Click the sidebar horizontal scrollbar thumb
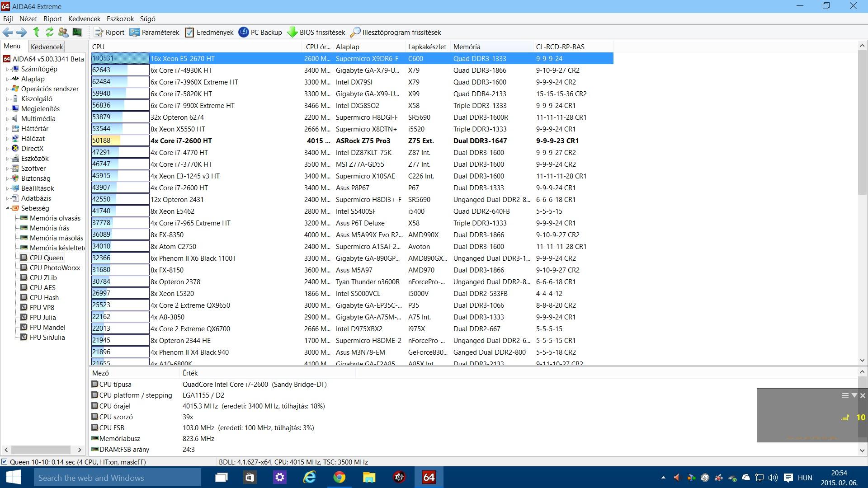This screenshot has width=868, height=488. tap(41, 450)
